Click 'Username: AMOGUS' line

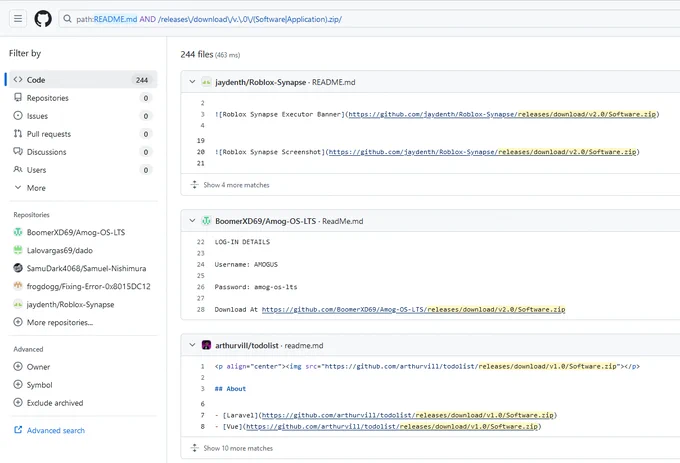[x=246, y=264]
